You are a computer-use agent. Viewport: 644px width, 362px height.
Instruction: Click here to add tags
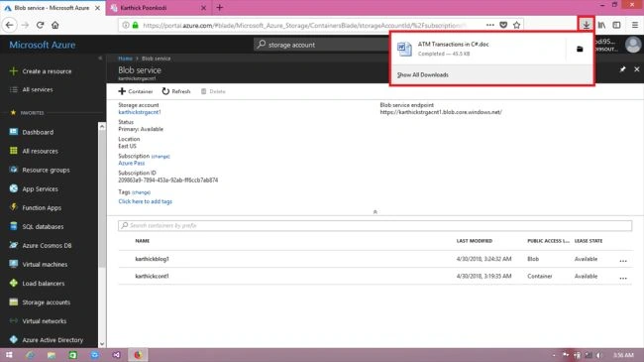coord(145,201)
